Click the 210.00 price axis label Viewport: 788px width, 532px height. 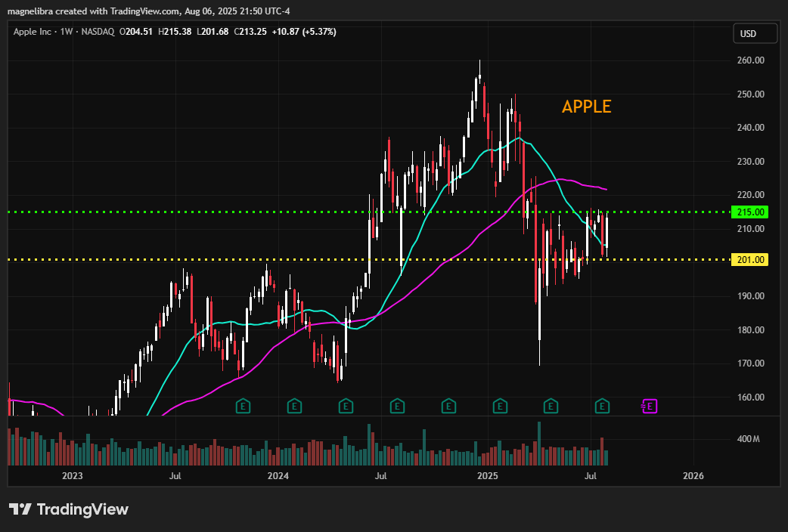(751, 228)
